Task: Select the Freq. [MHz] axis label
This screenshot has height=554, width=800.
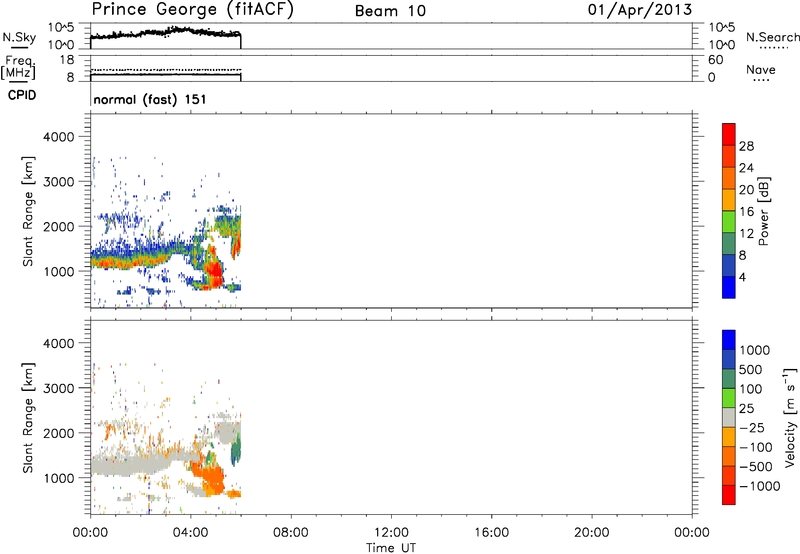Action: coord(19,67)
